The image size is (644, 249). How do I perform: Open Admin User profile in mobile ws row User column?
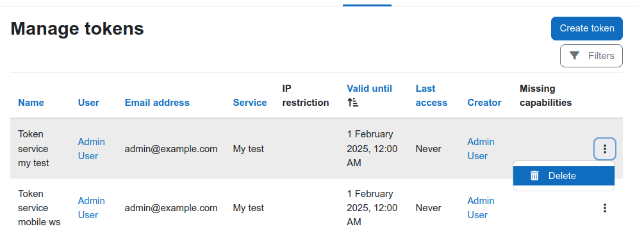coord(91,208)
